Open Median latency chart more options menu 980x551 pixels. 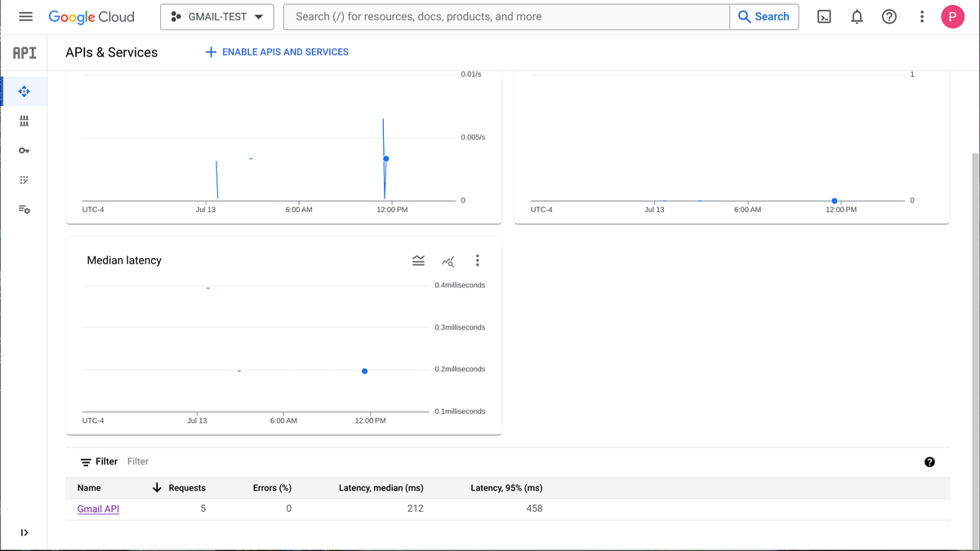[x=477, y=260]
